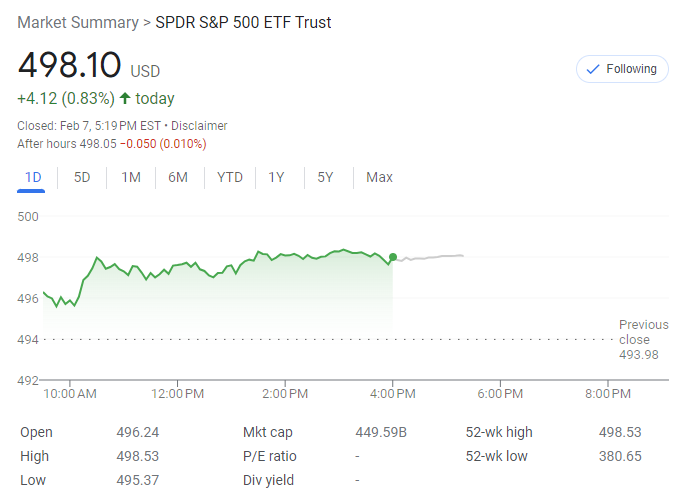
Task: Switch to the 5D chart tab
Action: click(x=82, y=178)
